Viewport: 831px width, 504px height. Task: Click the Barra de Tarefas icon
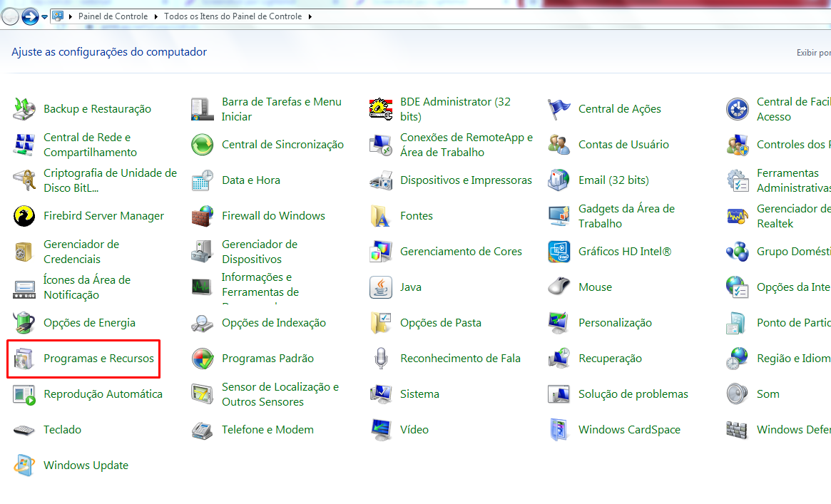click(x=202, y=109)
